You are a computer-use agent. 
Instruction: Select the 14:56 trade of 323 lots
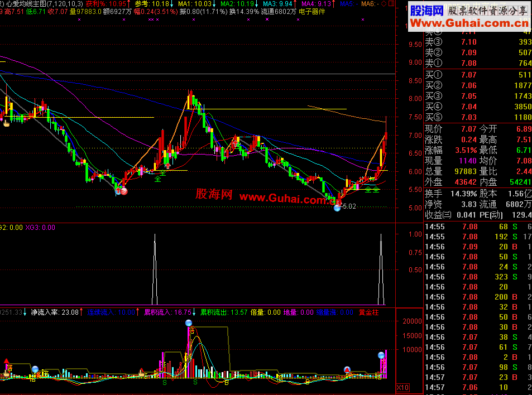coord(478,277)
